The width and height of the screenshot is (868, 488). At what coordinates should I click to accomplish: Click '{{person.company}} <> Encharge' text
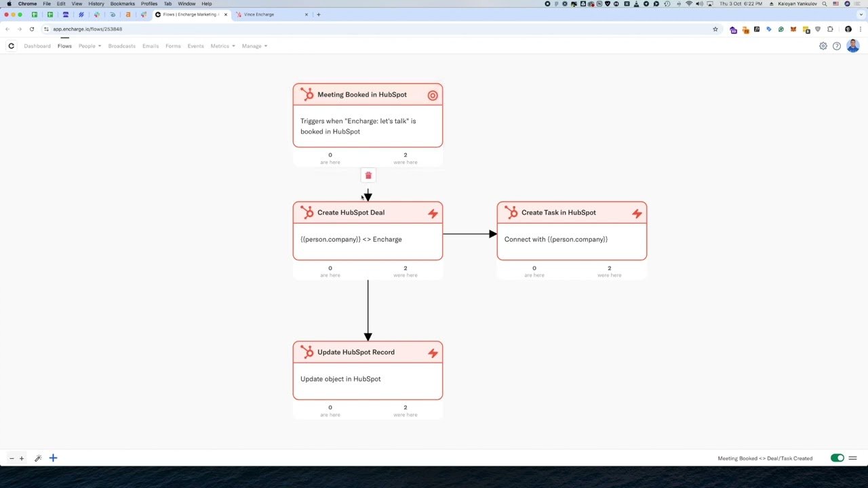[x=351, y=239]
